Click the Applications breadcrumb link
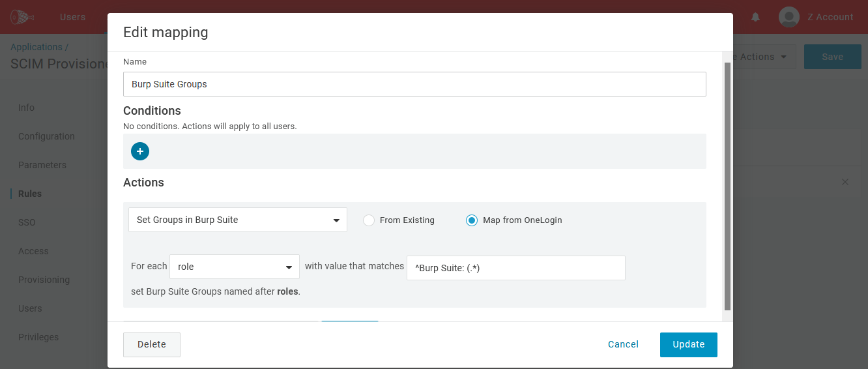The width and height of the screenshot is (868, 369). 36,47
